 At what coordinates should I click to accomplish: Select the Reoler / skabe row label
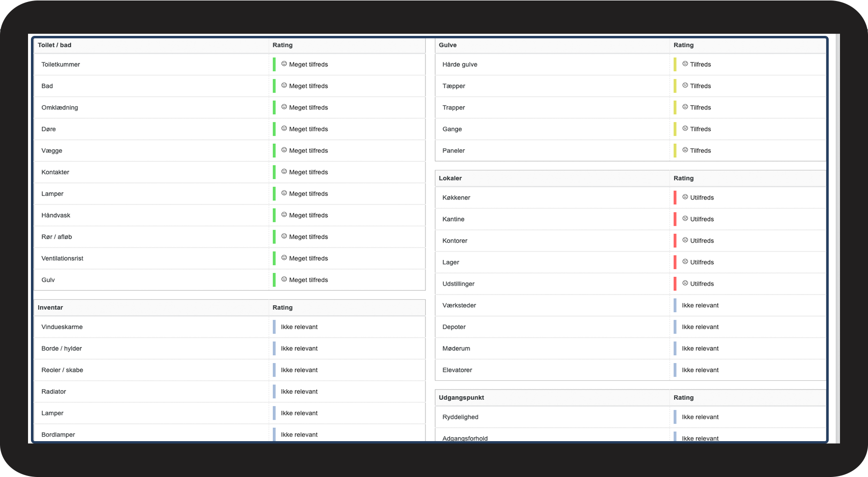coord(62,370)
